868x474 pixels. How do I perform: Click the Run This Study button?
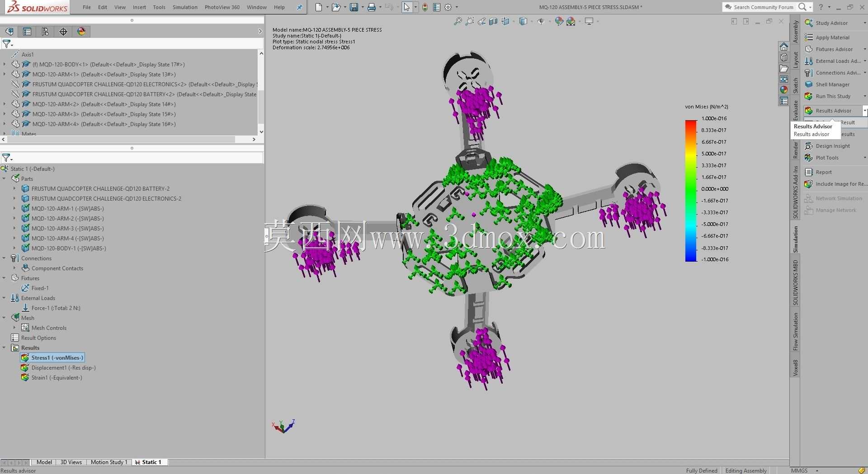(828, 96)
